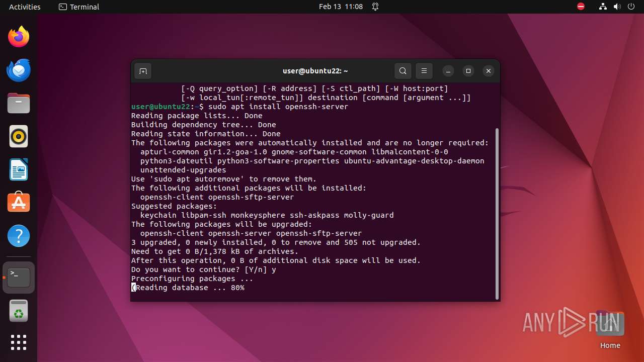
Task: Open the Files manager in dock
Action: pos(19,103)
